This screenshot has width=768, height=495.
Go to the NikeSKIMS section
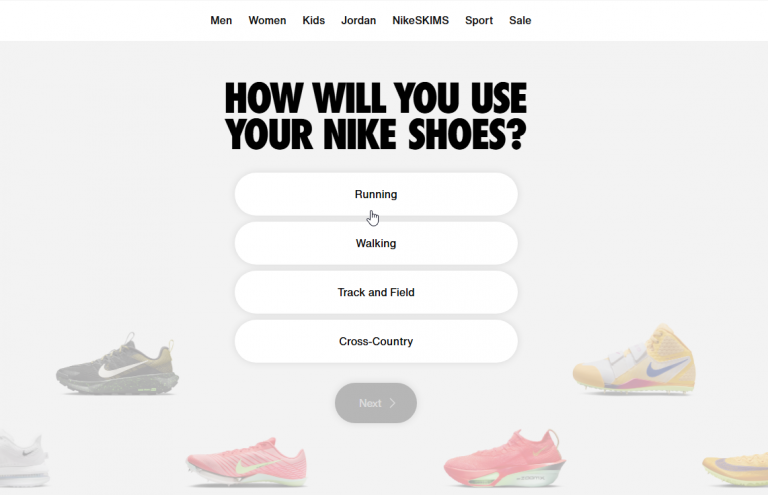(420, 21)
